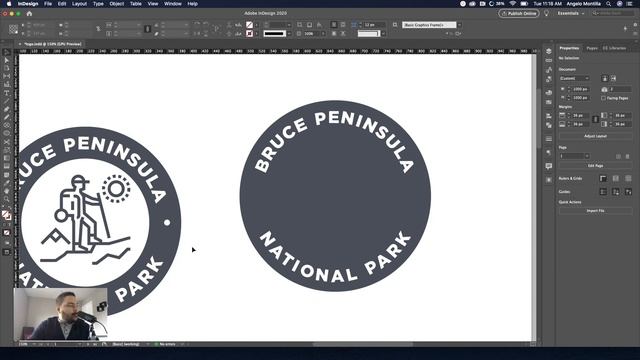Toggle Smart Guides in Guides row
640x360 pixels.
(x=628, y=192)
